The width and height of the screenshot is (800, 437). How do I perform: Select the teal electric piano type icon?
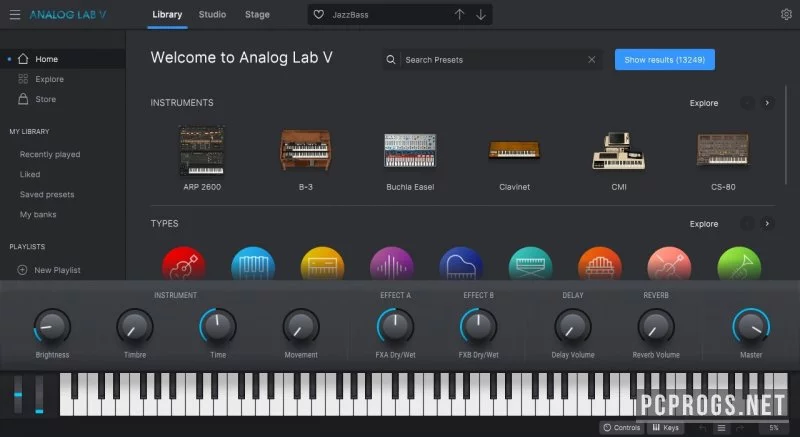click(x=531, y=264)
